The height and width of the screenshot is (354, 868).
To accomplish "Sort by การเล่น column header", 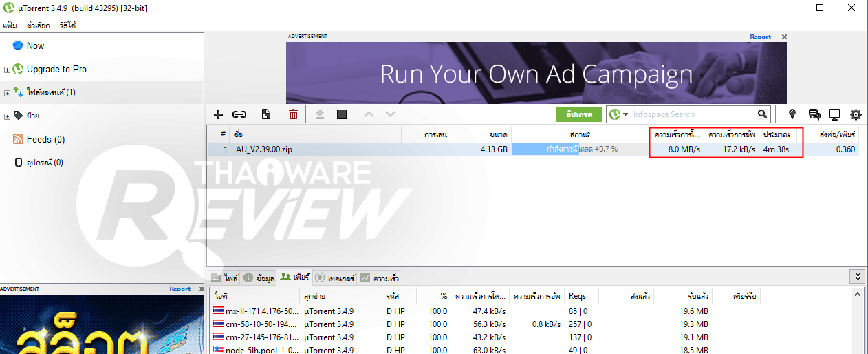I will click(436, 134).
